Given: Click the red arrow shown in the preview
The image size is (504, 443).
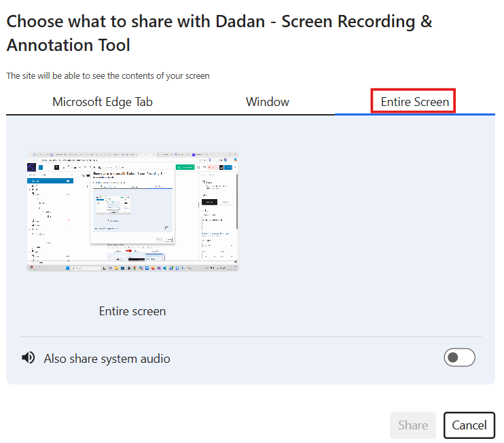Looking at the screenshot, I should click(128, 250).
